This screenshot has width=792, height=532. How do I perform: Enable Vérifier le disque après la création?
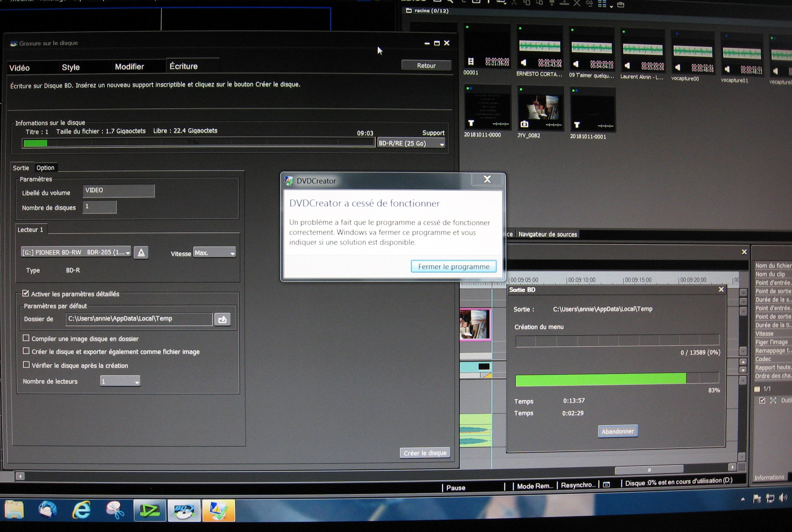click(26, 365)
